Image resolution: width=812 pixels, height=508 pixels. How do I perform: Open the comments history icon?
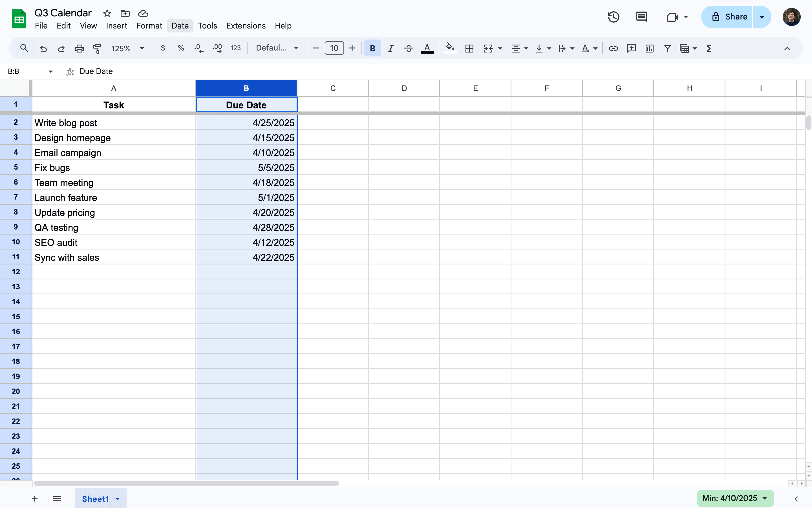pyautogui.click(x=641, y=17)
